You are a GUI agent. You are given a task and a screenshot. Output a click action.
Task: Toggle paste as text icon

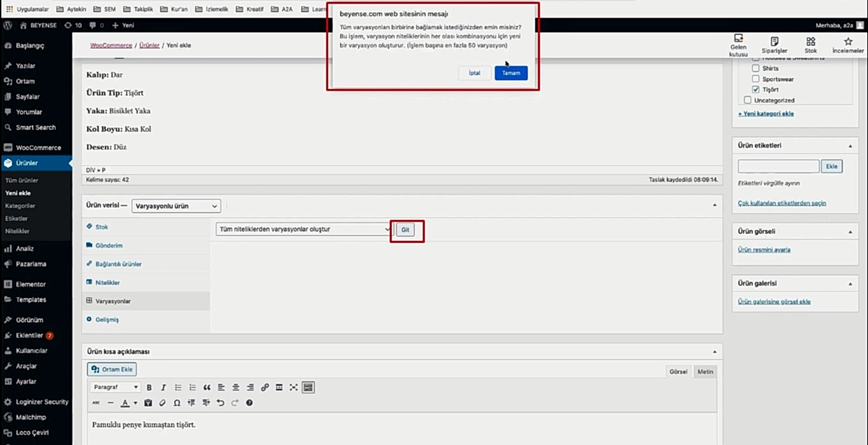click(x=148, y=402)
